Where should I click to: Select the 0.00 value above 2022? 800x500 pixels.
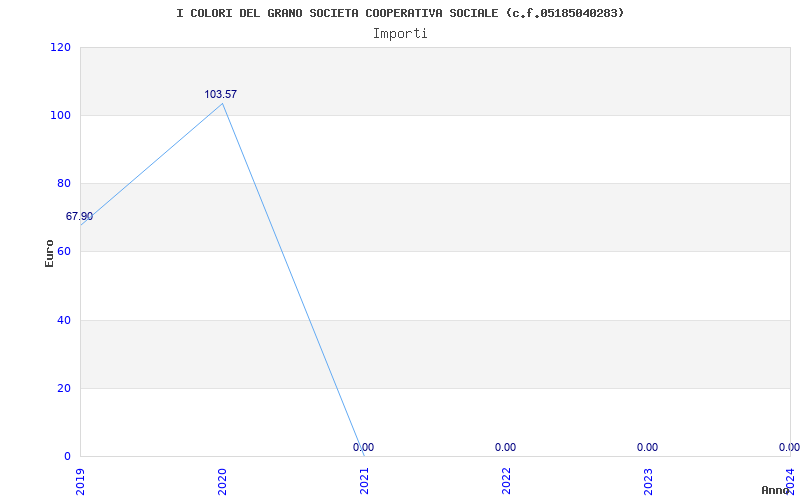505,447
